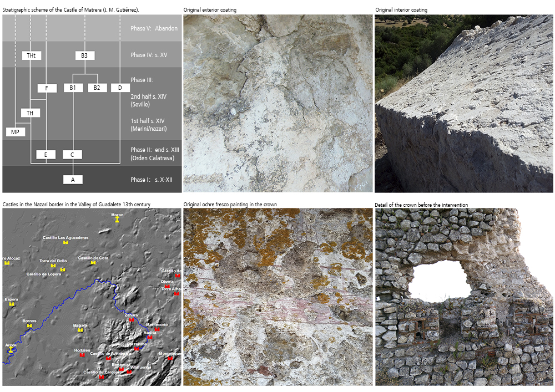Image resolution: width=555 pixels, height=392 pixels.
Task: Open the interior coating wall photograph
Action: click(464, 104)
